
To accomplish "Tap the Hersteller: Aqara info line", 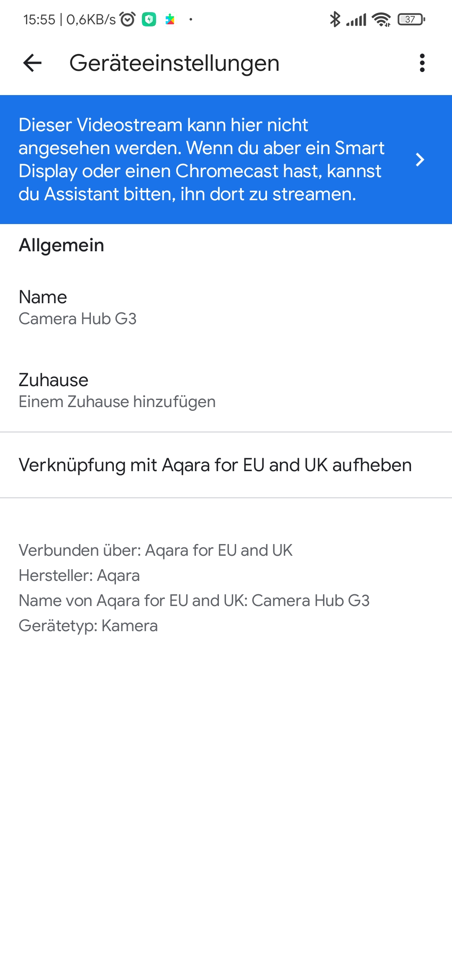I will pos(79,575).
